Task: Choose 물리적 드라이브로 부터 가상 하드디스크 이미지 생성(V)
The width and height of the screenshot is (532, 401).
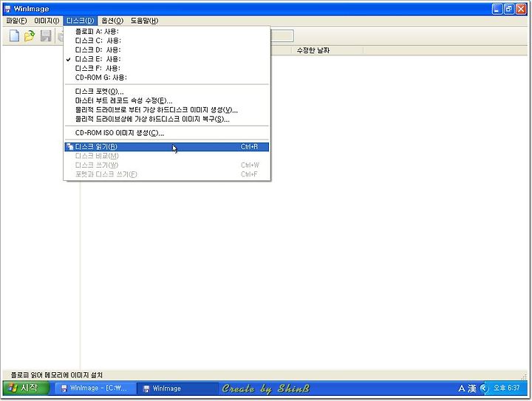Action: tap(166, 110)
